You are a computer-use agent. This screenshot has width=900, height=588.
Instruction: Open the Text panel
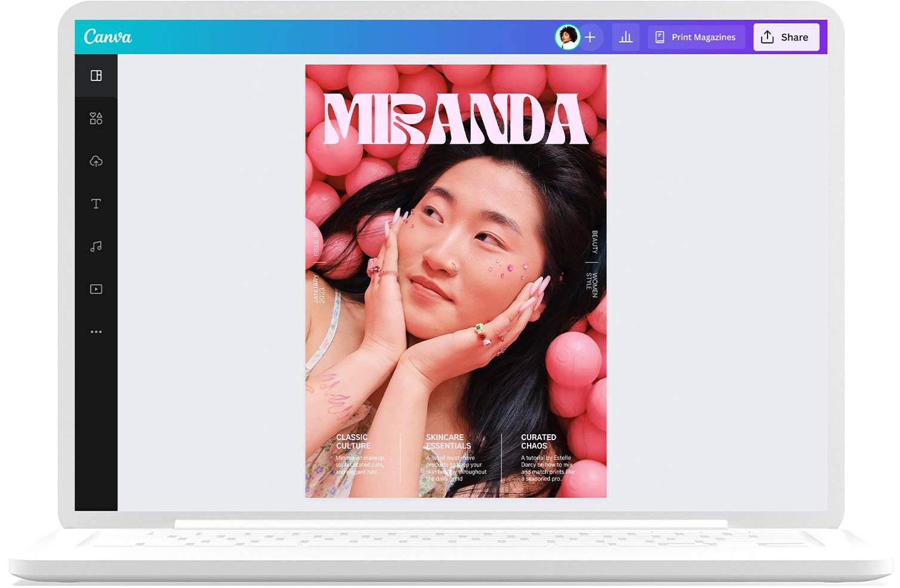95,203
